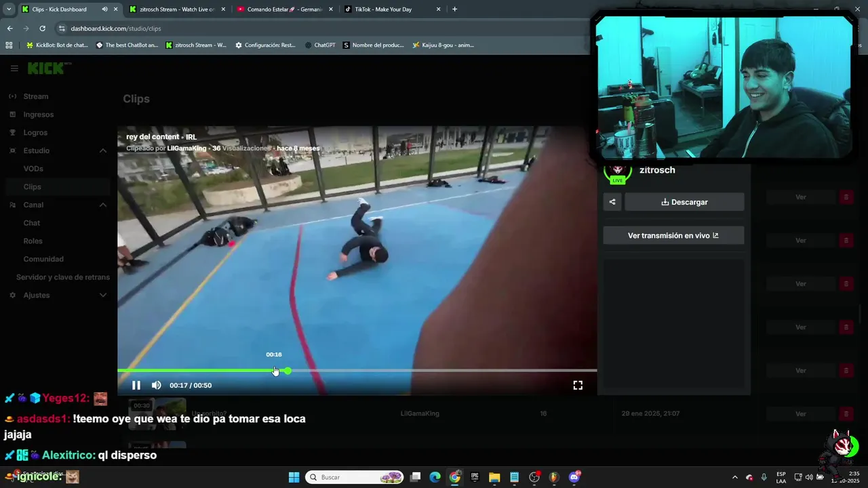Open VODs in the sidebar
Image resolution: width=868 pixels, height=488 pixels.
33,169
